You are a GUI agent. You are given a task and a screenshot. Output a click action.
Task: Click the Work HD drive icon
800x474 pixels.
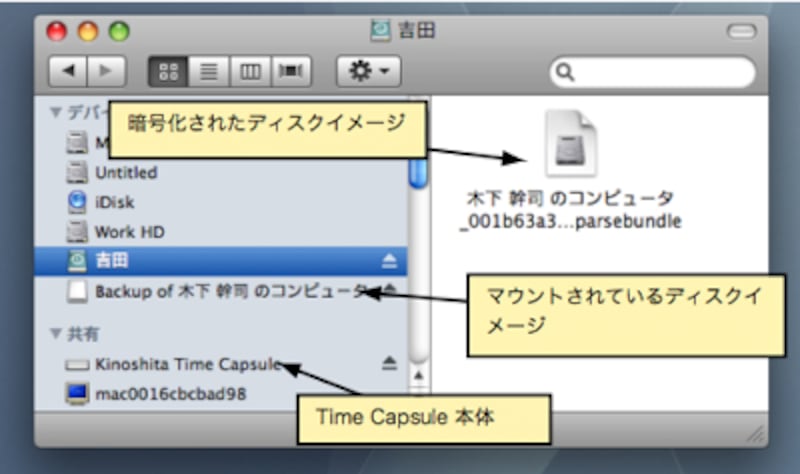tap(77, 232)
